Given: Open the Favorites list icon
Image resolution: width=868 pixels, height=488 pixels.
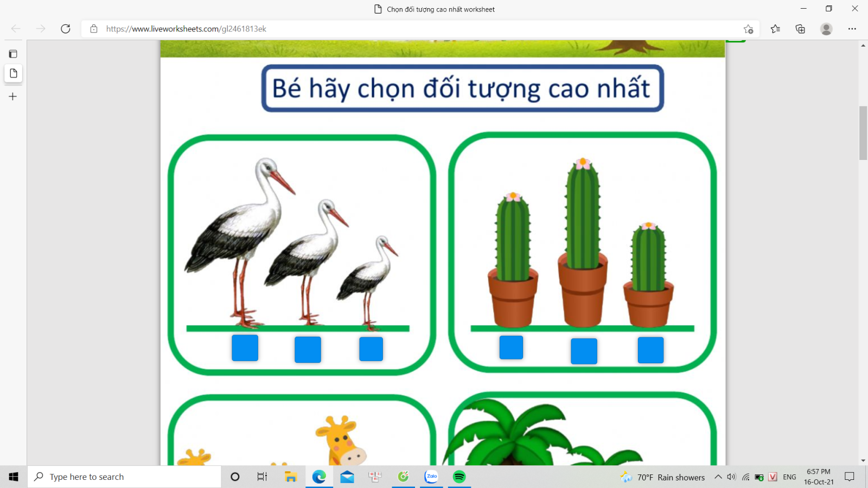Looking at the screenshot, I should (x=775, y=29).
